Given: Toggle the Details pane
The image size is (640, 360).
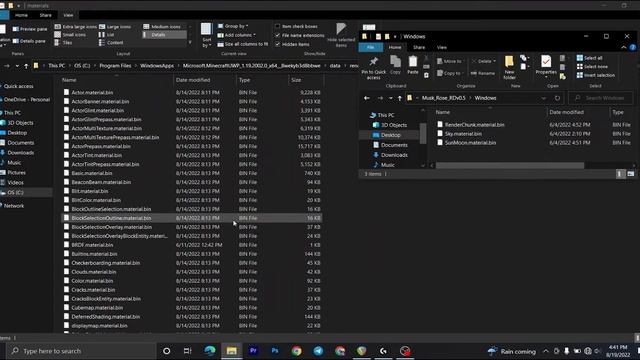Looking at the screenshot, I should click(x=29, y=41).
